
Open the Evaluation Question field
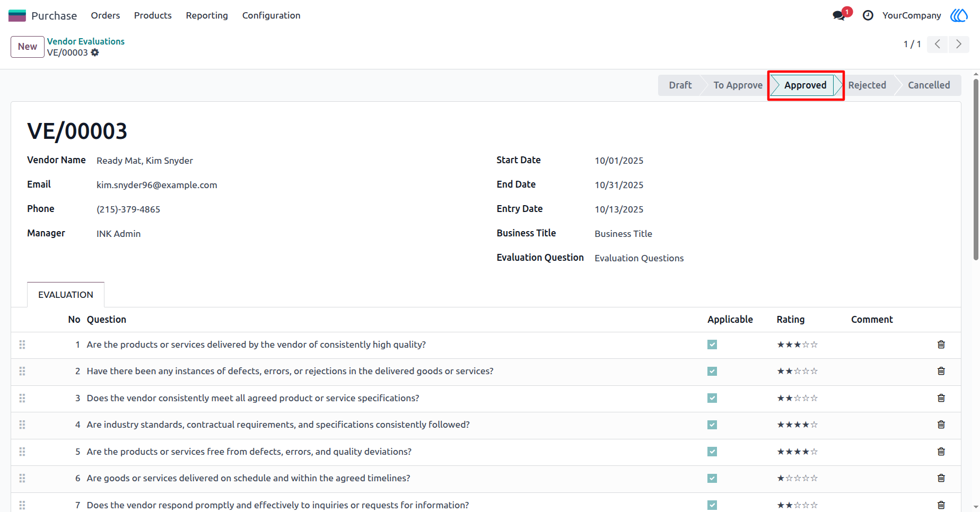point(639,258)
